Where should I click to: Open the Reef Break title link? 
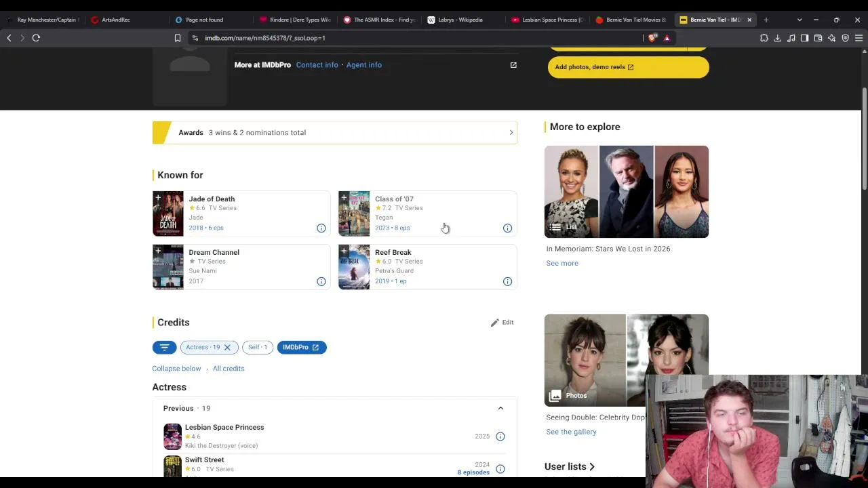click(393, 252)
